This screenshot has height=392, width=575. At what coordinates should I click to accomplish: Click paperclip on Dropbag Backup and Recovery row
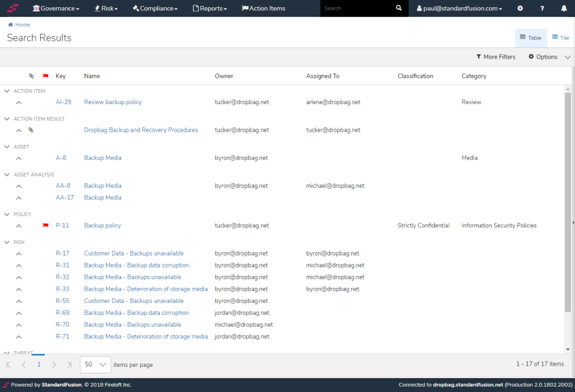pyautogui.click(x=31, y=130)
